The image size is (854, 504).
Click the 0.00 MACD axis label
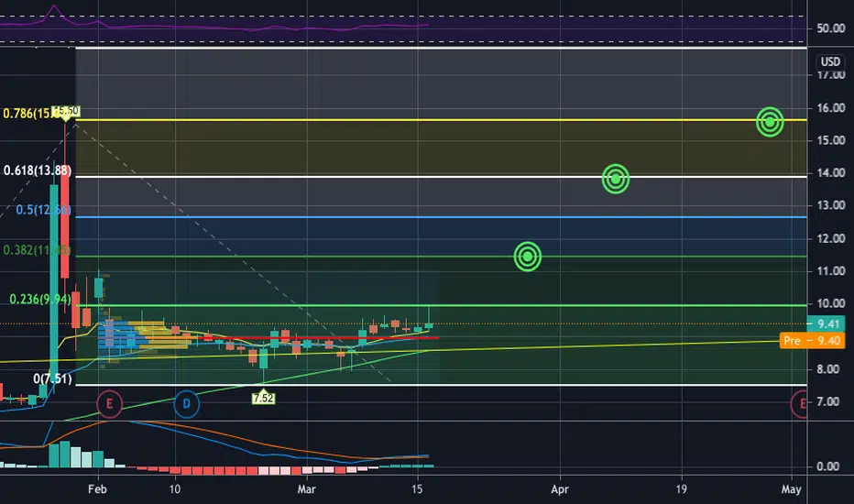[827, 466]
